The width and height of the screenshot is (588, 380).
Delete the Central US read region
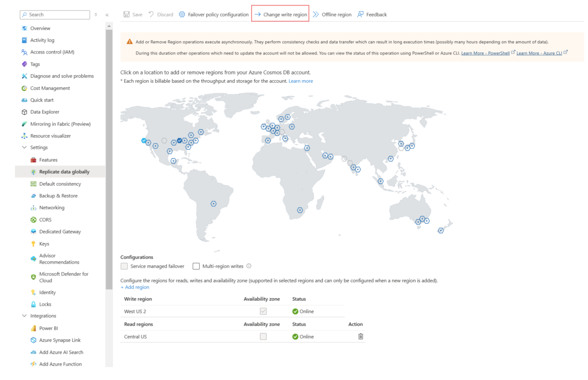pyautogui.click(x=360, y=336)
